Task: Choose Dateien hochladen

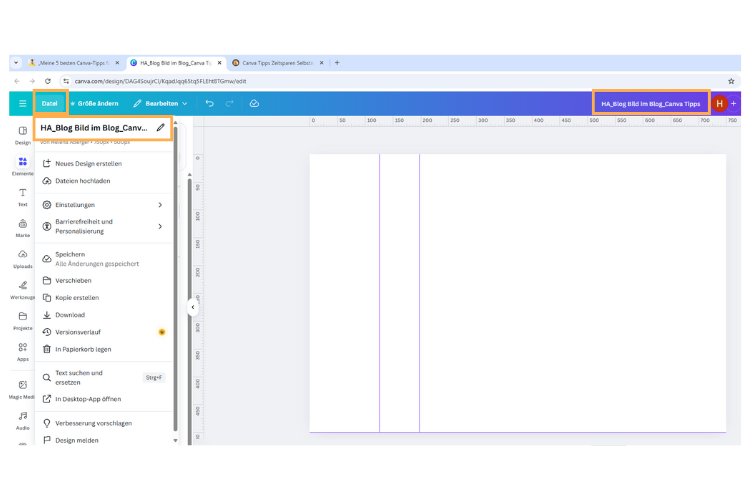Action: 103,181
